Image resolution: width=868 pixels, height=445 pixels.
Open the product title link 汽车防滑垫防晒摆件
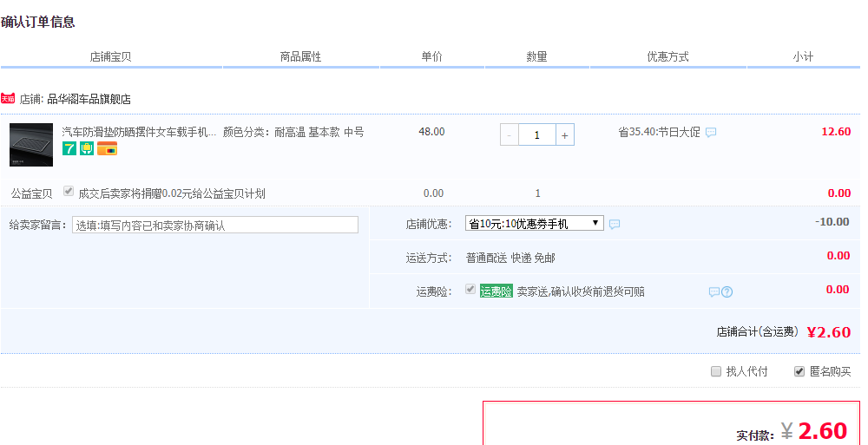click(x=139, y=132)
